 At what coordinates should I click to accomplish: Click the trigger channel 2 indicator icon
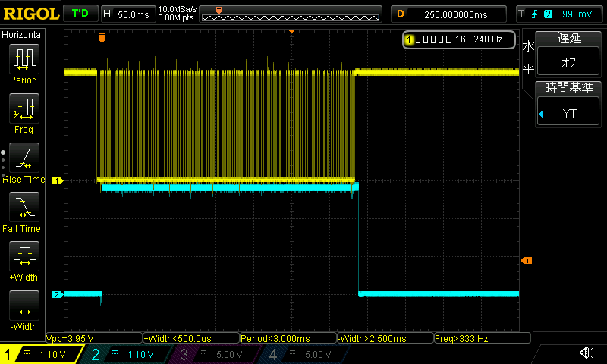548,14
